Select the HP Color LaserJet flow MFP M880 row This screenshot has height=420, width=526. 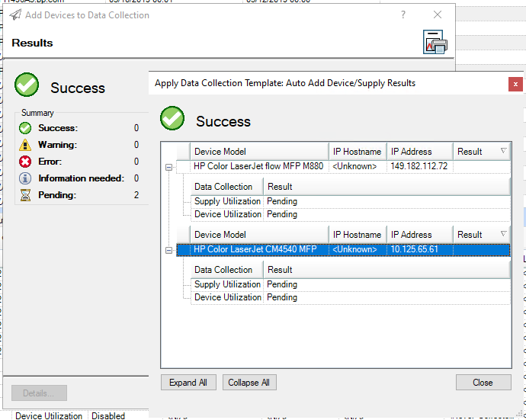click(343, 166)
